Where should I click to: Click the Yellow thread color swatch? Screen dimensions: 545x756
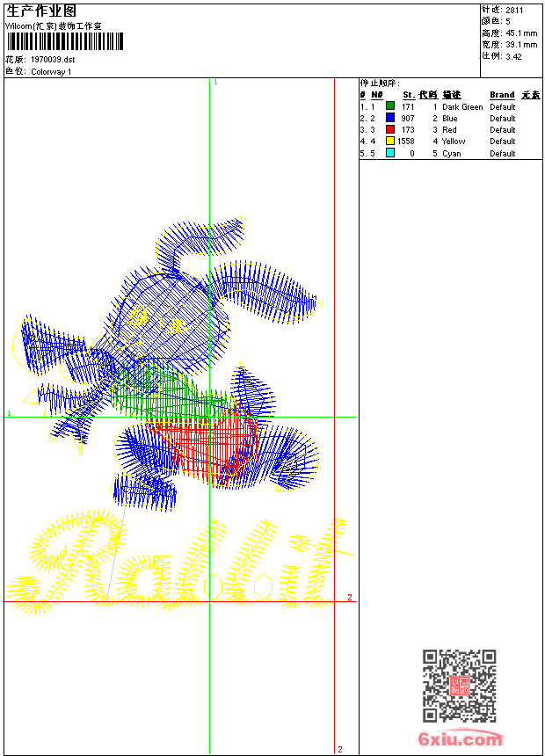(x=390, y=141)
